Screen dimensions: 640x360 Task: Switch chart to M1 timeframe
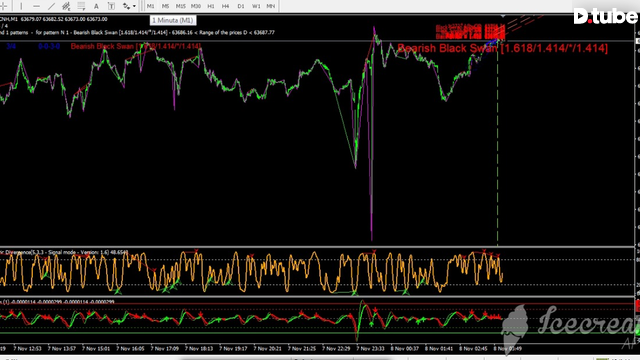(151, 6)
